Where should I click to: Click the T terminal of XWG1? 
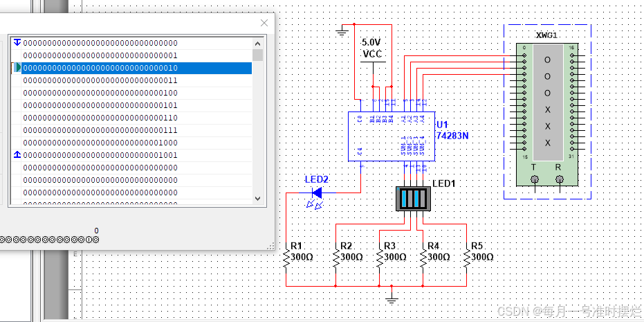point(535,179)
